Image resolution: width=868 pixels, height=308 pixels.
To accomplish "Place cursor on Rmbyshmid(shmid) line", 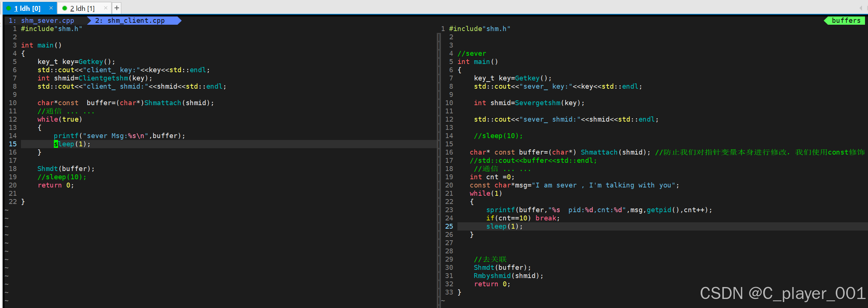I will click(x=508, y=276).
